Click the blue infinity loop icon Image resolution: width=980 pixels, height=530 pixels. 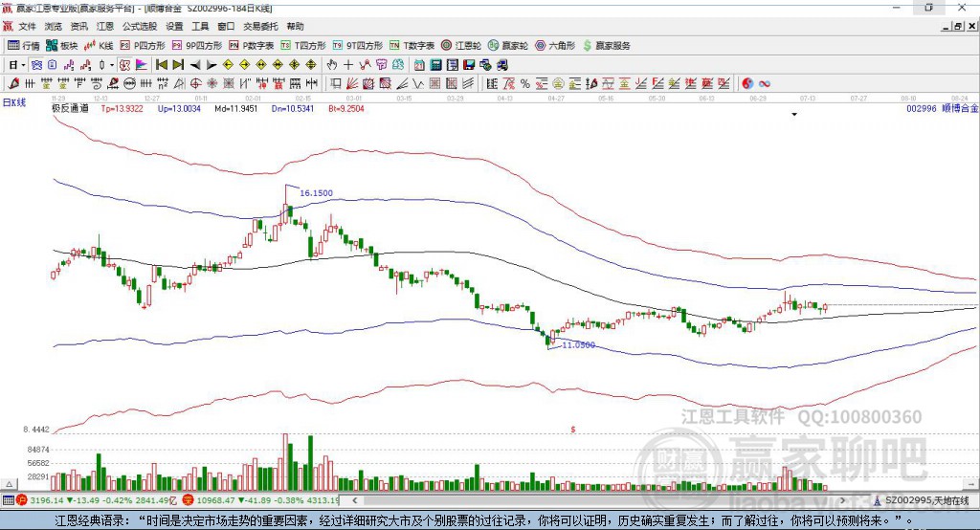coord(764,84)
